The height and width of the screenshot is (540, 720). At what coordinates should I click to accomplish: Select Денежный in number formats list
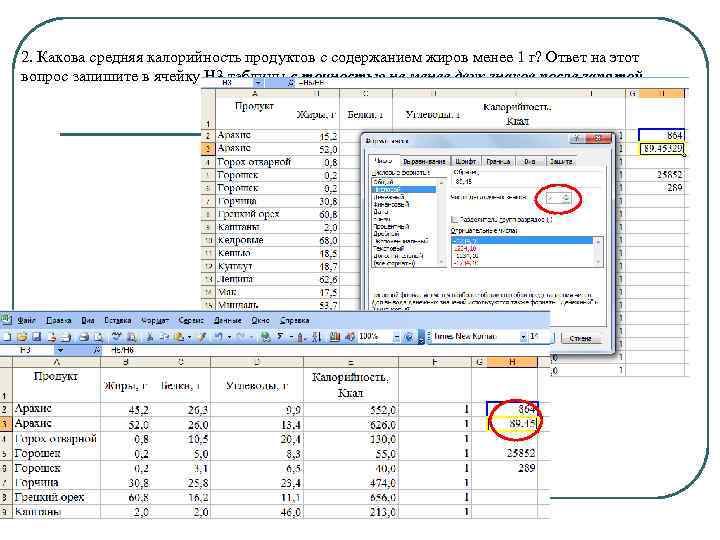pos(388,197)
